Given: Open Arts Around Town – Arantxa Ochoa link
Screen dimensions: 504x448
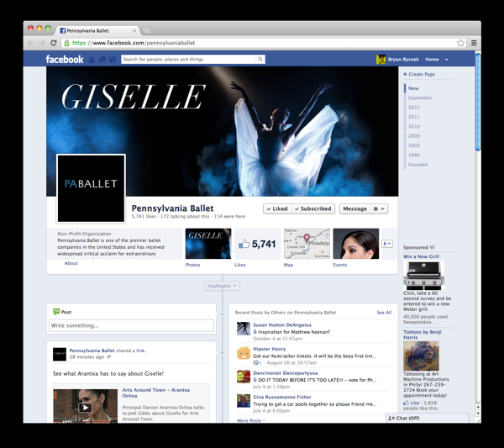Looking at the screenshot, I should click(156, 393).
